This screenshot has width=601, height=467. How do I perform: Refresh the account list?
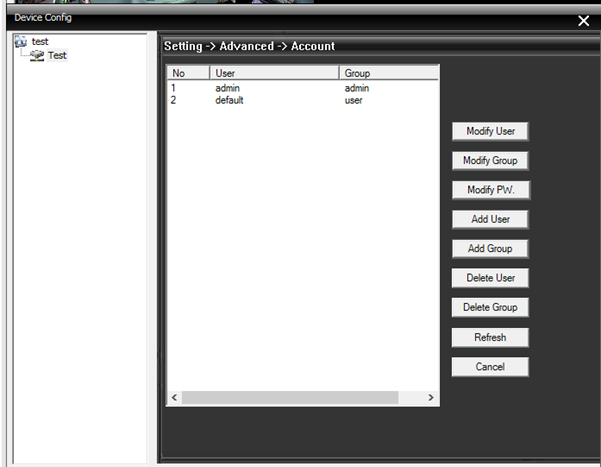point(489,338)
